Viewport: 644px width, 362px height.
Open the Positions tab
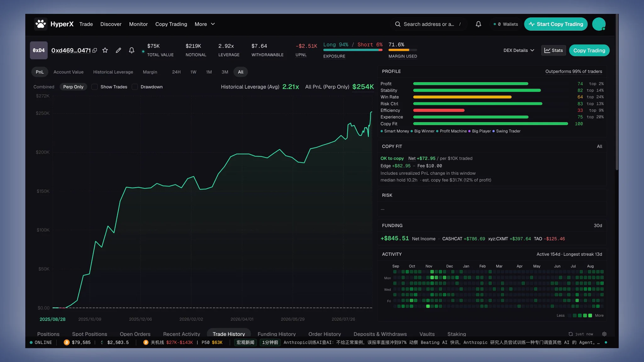(x=48, y=334)
